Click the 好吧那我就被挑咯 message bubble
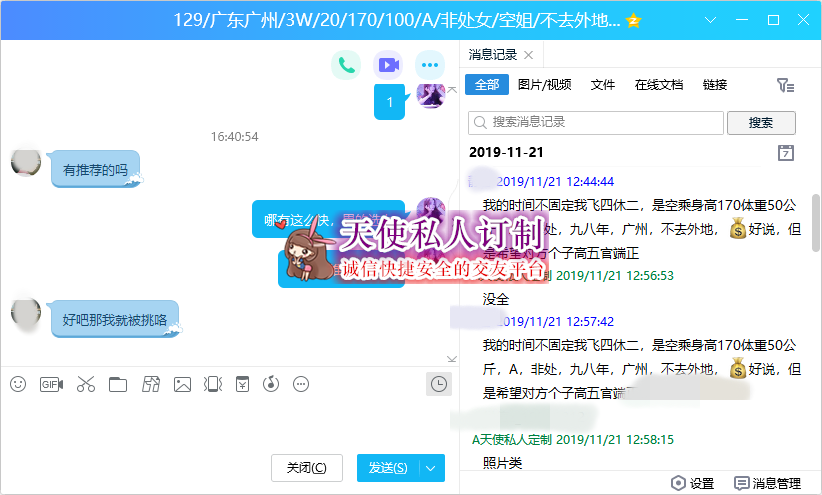The image size is (822, 495). coord(115,319)
